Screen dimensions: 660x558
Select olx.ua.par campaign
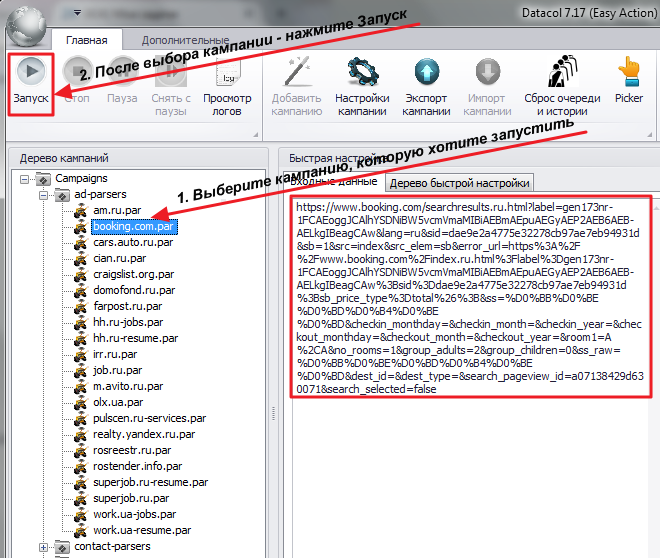pyautogui.click(x=118, y=402)
